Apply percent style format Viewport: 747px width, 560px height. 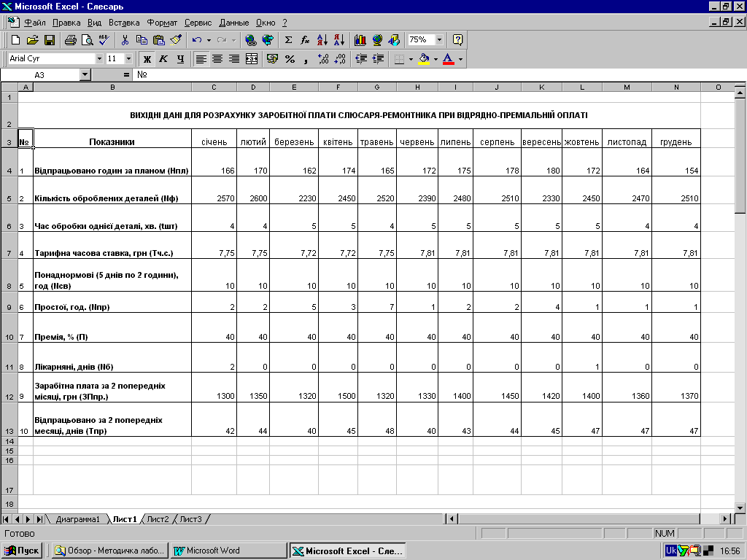[290, 59]
